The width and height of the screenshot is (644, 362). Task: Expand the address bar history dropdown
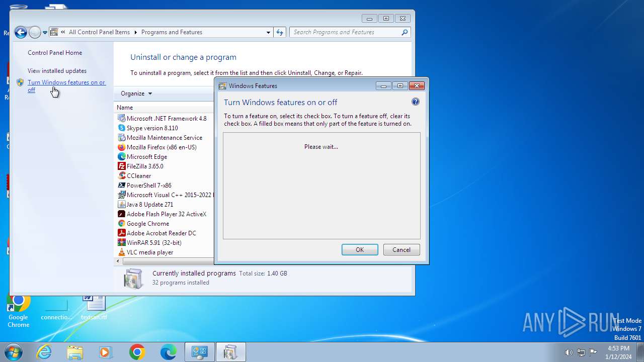(268, 32)
